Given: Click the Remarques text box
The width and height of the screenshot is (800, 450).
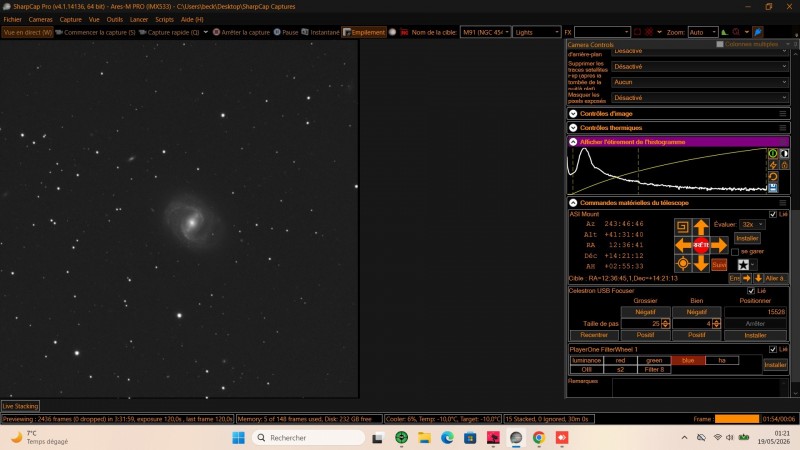Looking at the screenshot, I should click(x=700, y=387).
